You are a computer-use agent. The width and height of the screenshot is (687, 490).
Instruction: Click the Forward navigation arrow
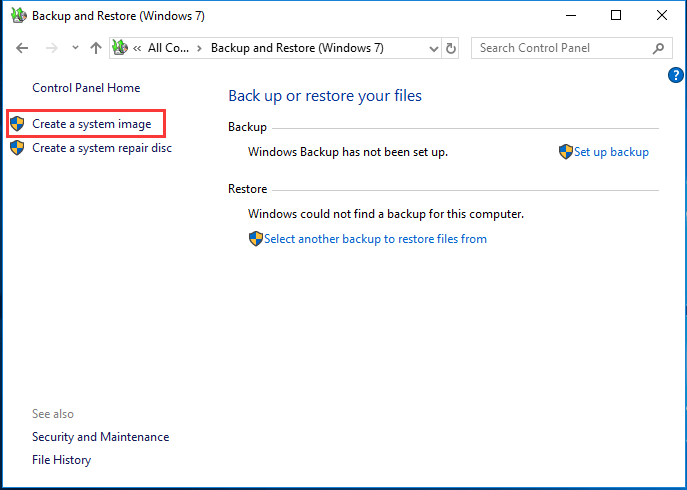pos(51,48)
